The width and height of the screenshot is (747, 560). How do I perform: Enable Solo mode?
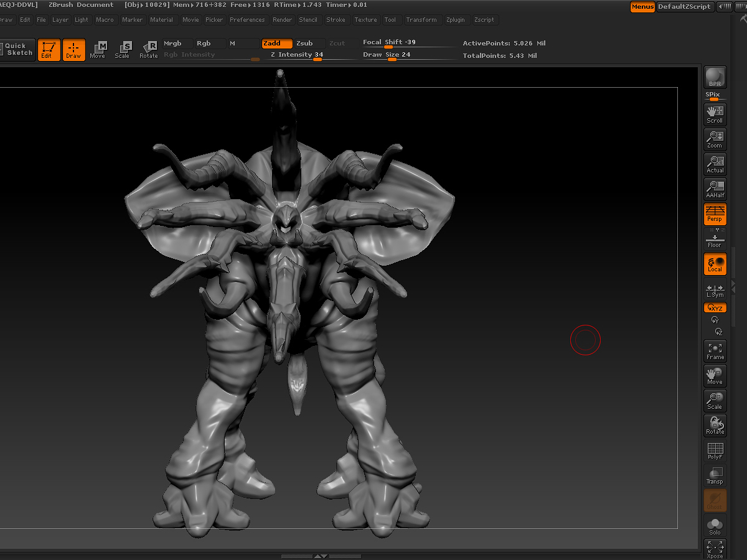pyautogui.click(x=715, y=525)
